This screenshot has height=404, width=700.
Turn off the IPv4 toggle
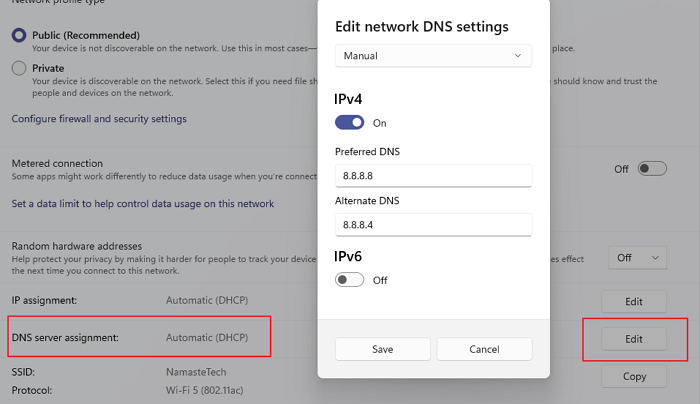tap(350, 123)
